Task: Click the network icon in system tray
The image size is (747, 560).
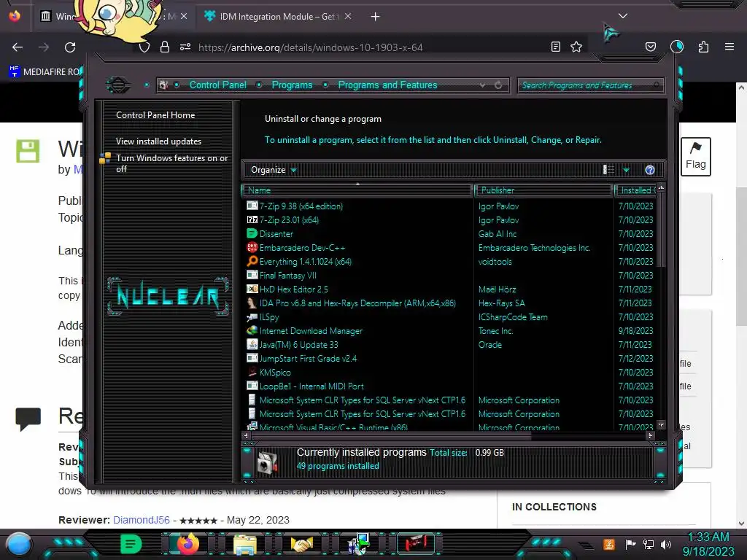Action: tap(649, 544)
